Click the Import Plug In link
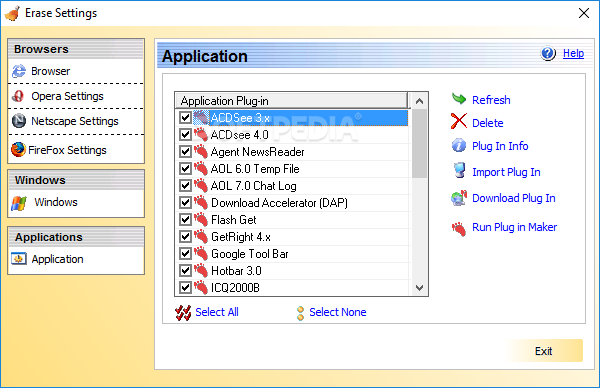 pyautogui.click(x=506, y=172)
